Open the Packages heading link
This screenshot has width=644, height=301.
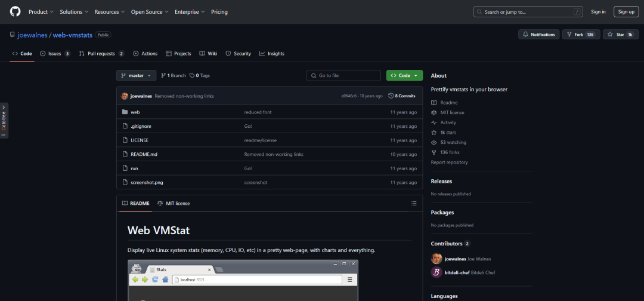(442, 213)
